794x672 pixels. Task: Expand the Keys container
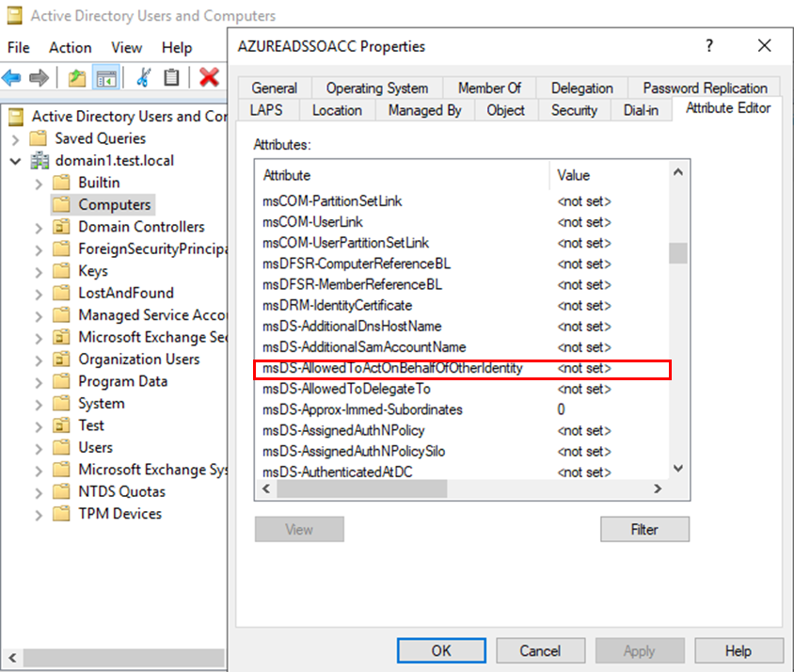(x=39, y=272)
